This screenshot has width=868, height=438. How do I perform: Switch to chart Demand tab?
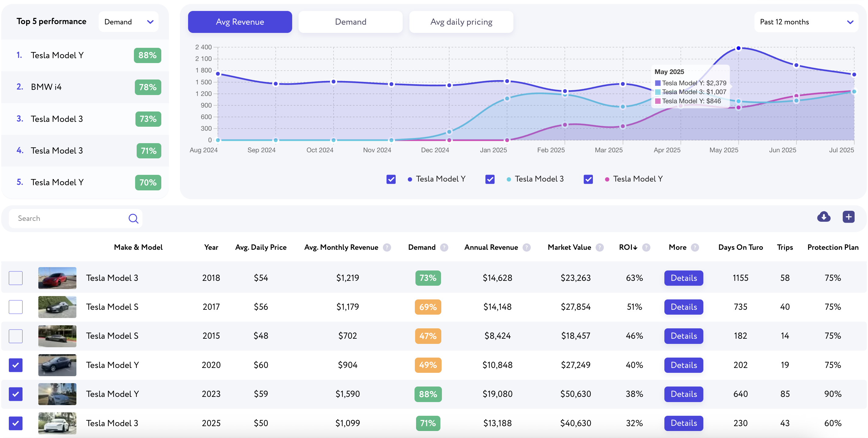pyautogui.click(x=350, y=22)
